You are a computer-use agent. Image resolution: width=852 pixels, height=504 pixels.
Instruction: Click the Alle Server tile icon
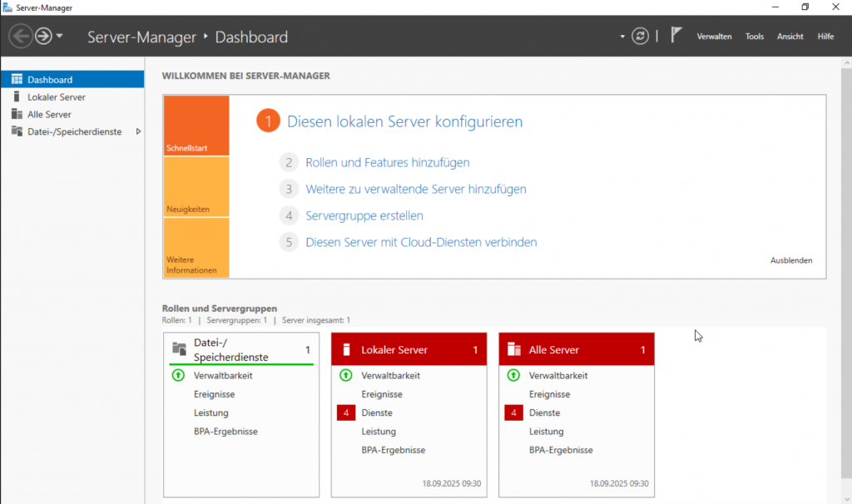click(x=514, y=350)
